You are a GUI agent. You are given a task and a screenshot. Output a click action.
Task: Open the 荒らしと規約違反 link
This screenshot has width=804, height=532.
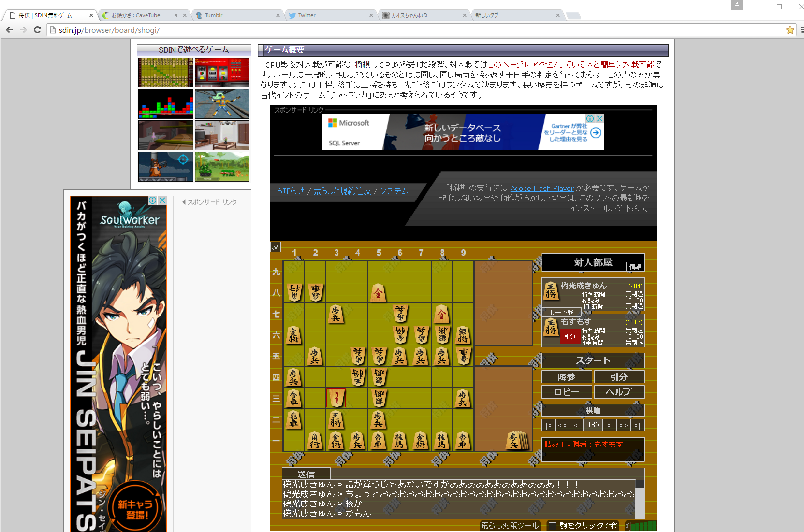coord(342,191)
